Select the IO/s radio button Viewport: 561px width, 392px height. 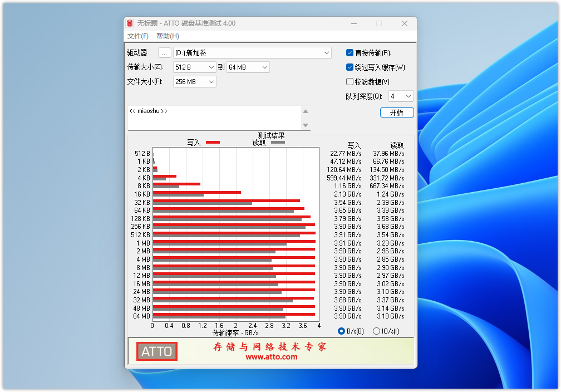[376, 331]
